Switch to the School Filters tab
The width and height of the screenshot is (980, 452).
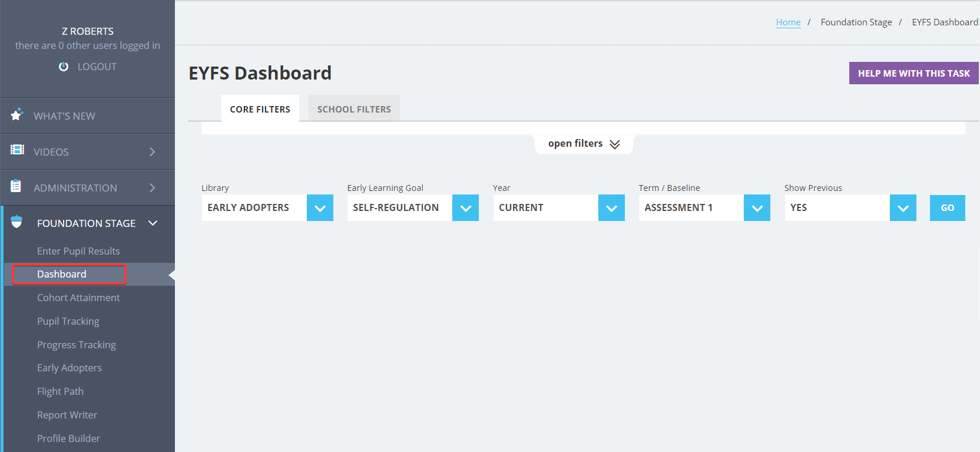point(354,108)
